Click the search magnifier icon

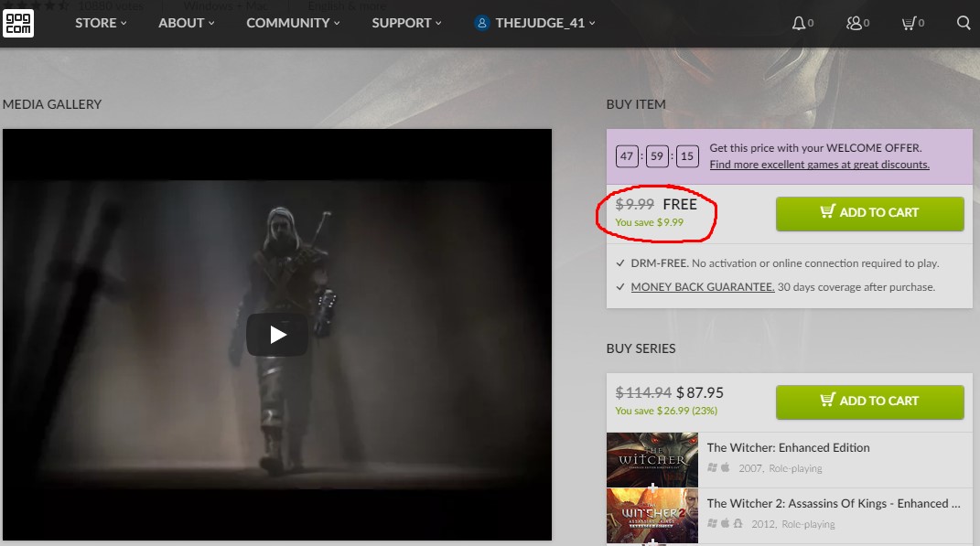point(964,23)
